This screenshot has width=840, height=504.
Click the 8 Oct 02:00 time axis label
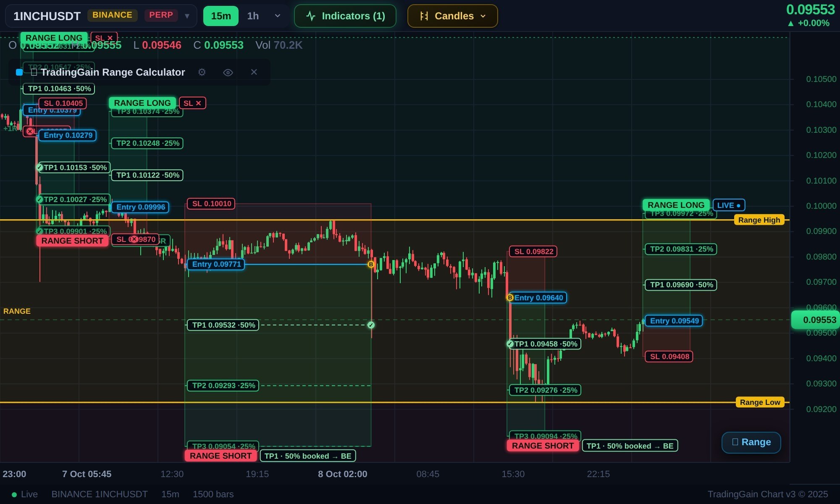click(x=342, y=474)
